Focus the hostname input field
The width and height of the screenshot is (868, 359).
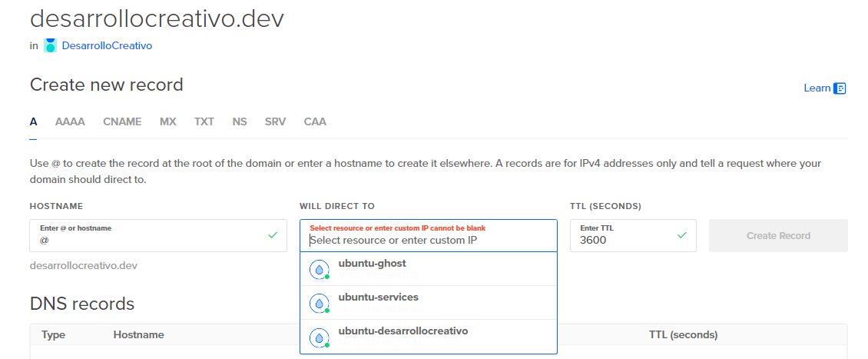(x=158, y=235)
